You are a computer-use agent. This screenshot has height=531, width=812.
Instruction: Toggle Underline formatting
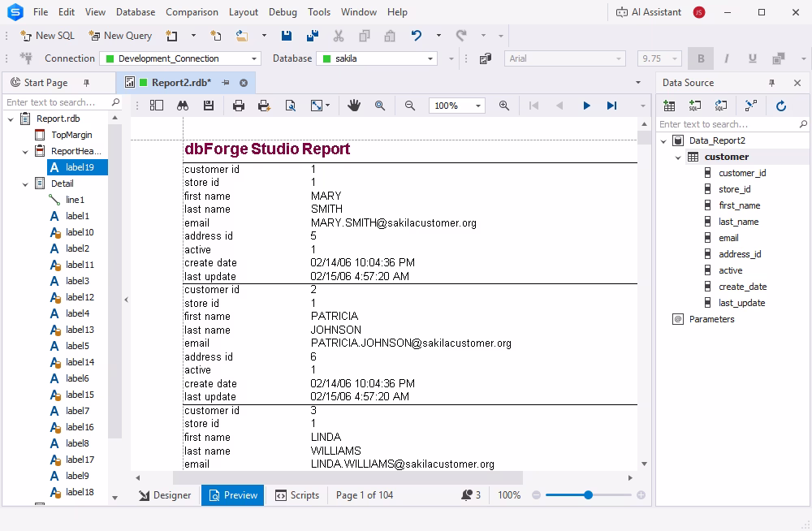point(753,58)
